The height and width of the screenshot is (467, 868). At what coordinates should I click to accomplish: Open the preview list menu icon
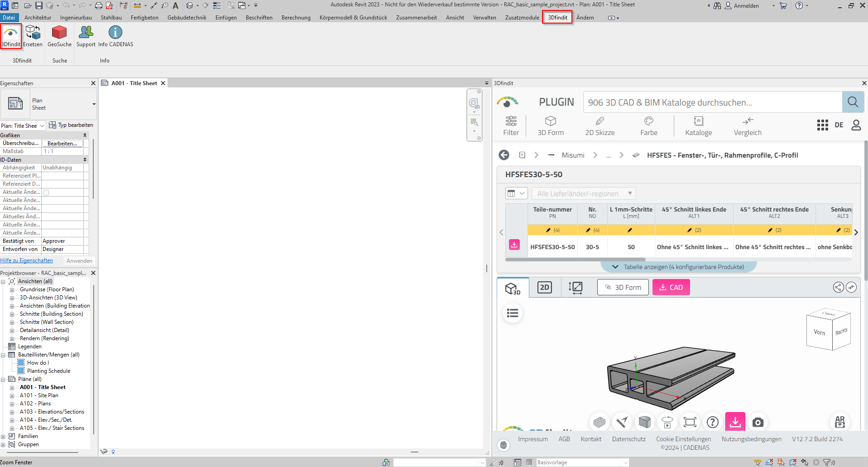[x=512, y=313]
